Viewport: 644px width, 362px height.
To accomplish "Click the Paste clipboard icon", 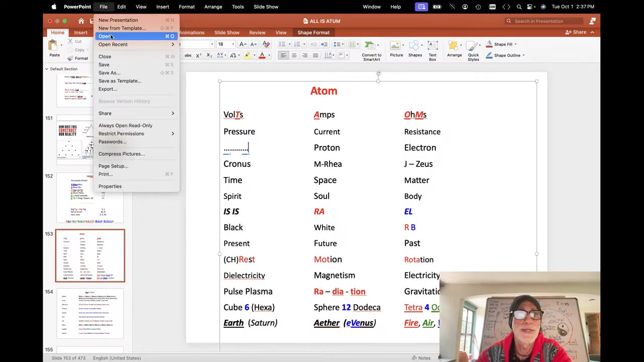I will point(54,46).
